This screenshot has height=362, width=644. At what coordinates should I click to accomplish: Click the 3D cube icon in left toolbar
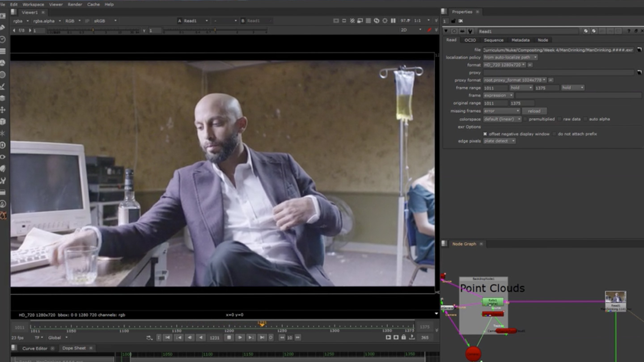[3, 122]
